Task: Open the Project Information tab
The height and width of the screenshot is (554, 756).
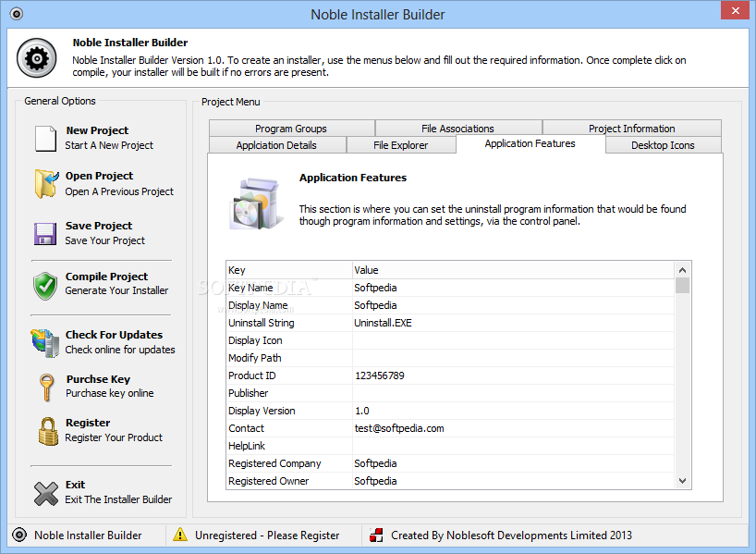Action: [x=631, y=129]
